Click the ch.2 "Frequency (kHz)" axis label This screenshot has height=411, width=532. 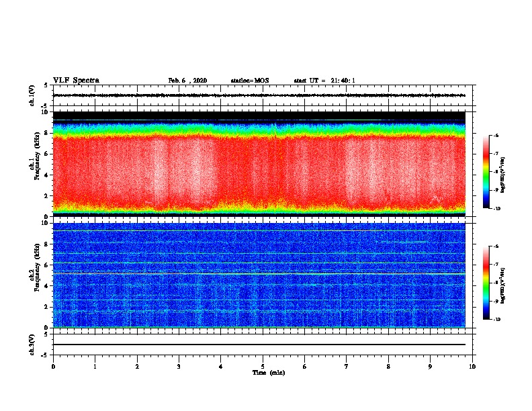point(38,267)
